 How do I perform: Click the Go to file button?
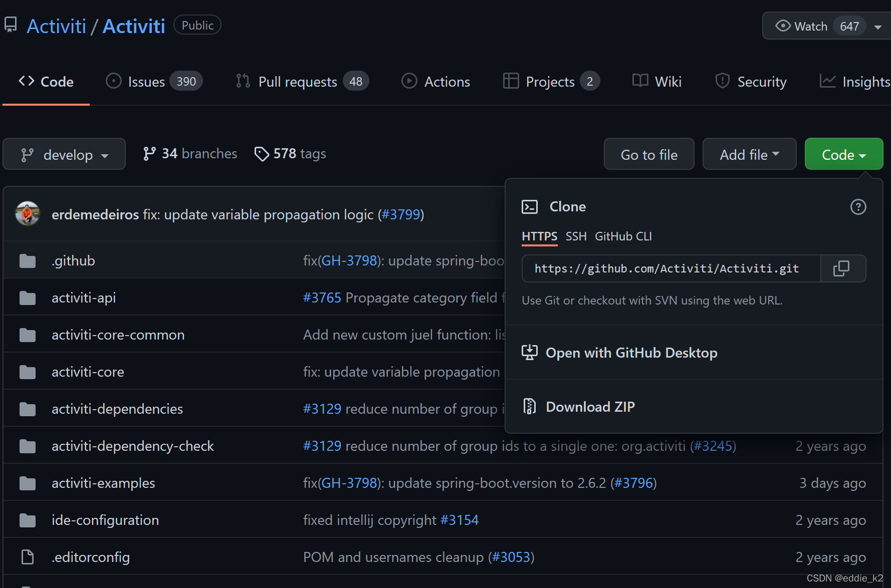(x=649, y=154)
